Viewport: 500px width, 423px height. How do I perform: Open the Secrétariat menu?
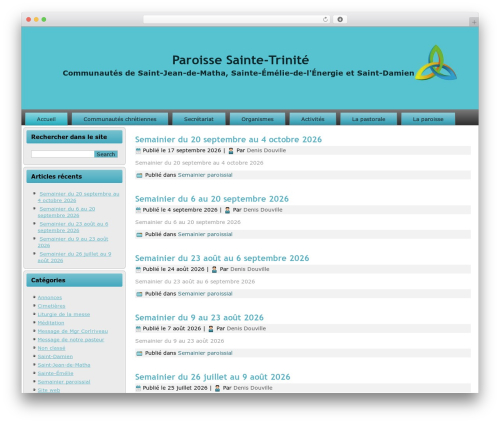pyautogui.click(x=199, y=119)
